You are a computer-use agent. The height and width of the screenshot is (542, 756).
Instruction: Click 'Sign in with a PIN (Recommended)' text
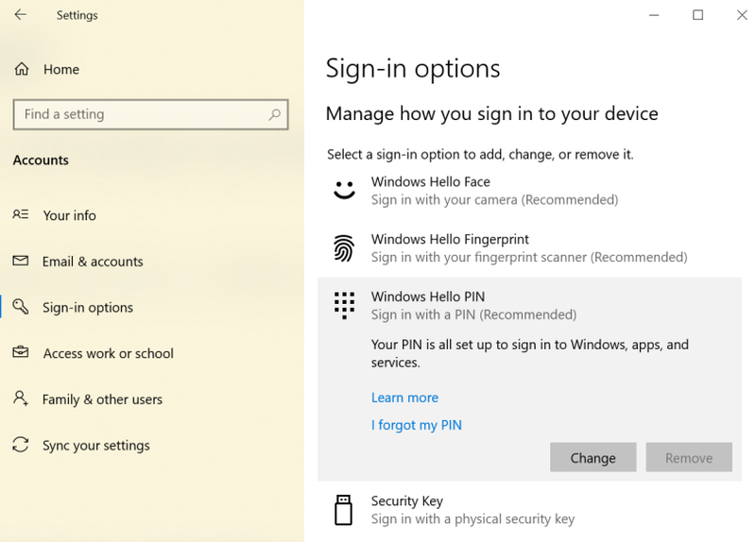pos(474,314)
